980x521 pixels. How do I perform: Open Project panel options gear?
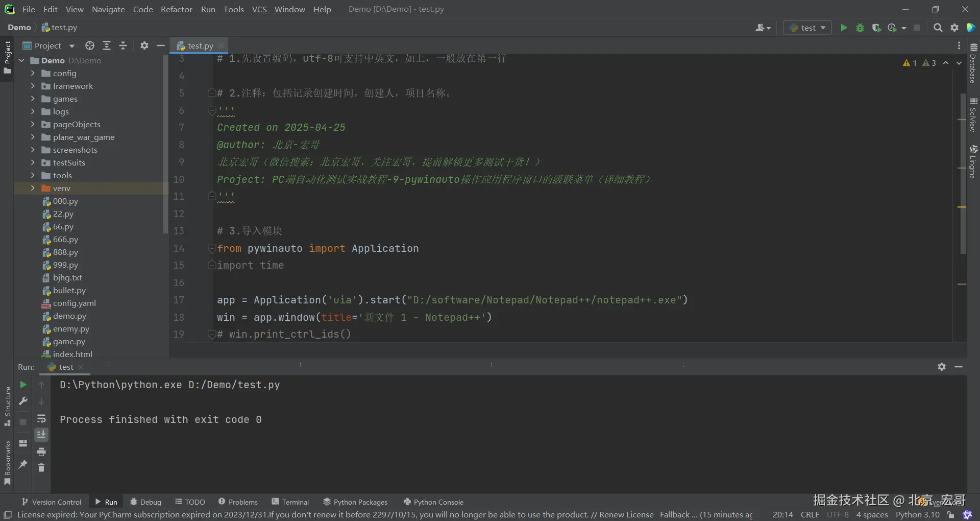pyautogui.click(x=144, y=45)
